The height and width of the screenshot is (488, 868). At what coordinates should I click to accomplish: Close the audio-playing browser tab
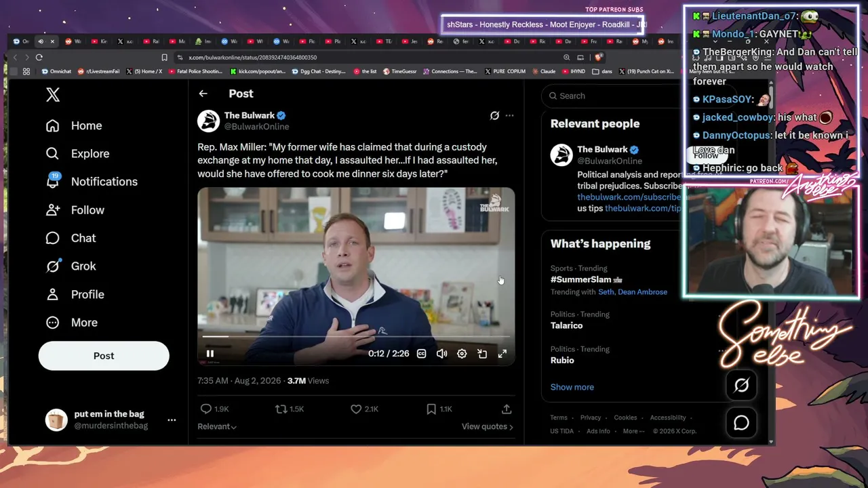click(x=52, y=41)
